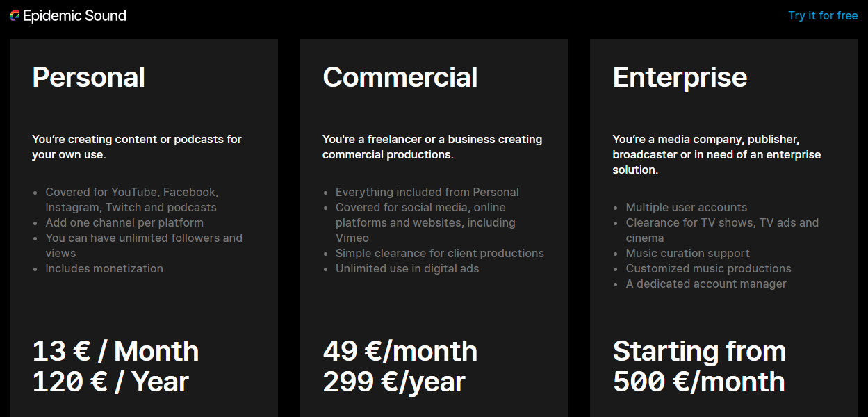Image resolution: width=868 pixels, height=417 pixels.
Task: Click the Customized music productions bullet
Action: (x=708, y=268)
